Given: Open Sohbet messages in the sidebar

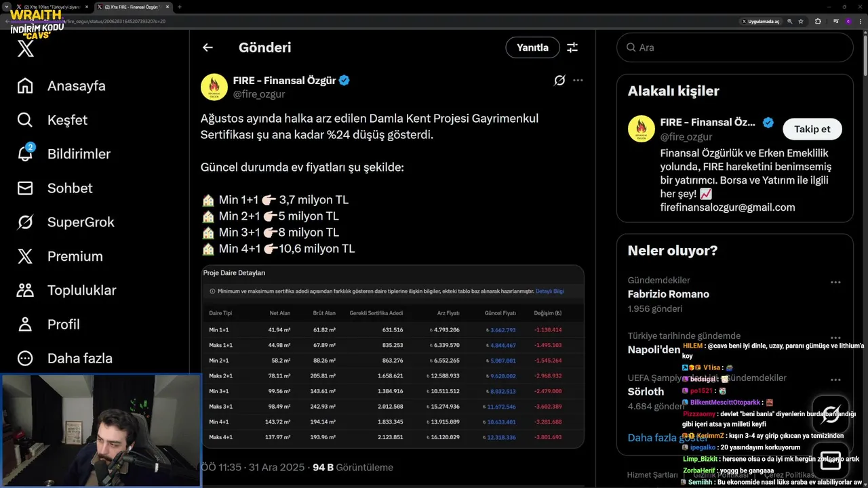Looking at the screenshot, I should [54, 188].
